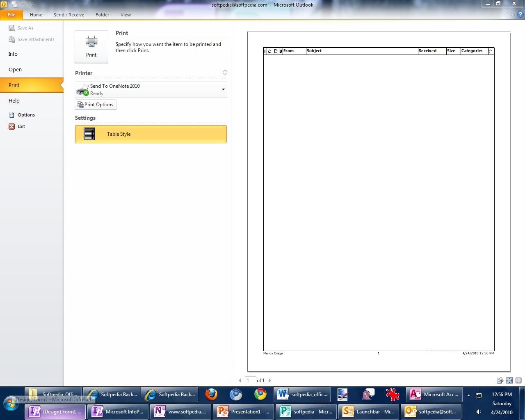Click the printer information icon
This screenshot has width=525, height=420.
point(225,73)
